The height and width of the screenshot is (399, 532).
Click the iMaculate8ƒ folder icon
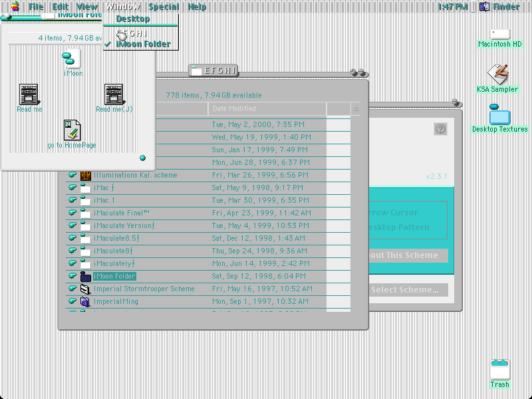click(86, 251)
